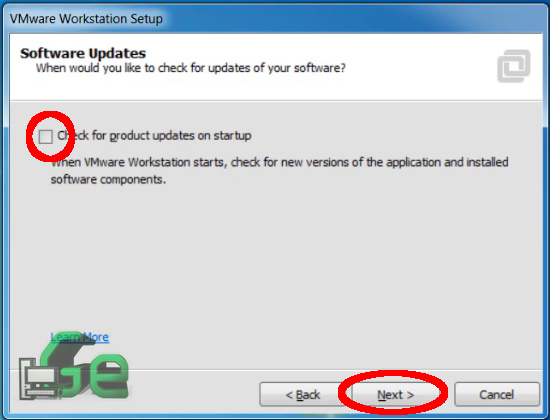The image size is (550, 420).
Task: Click the letter 'e' in the green watermark
Action: 110,374
